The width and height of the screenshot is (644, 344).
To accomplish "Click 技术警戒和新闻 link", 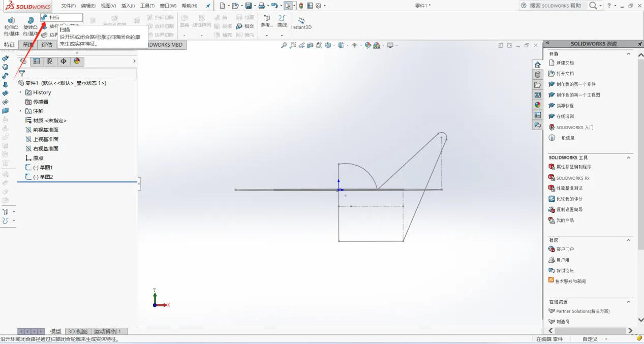I will tap(570, 281).
